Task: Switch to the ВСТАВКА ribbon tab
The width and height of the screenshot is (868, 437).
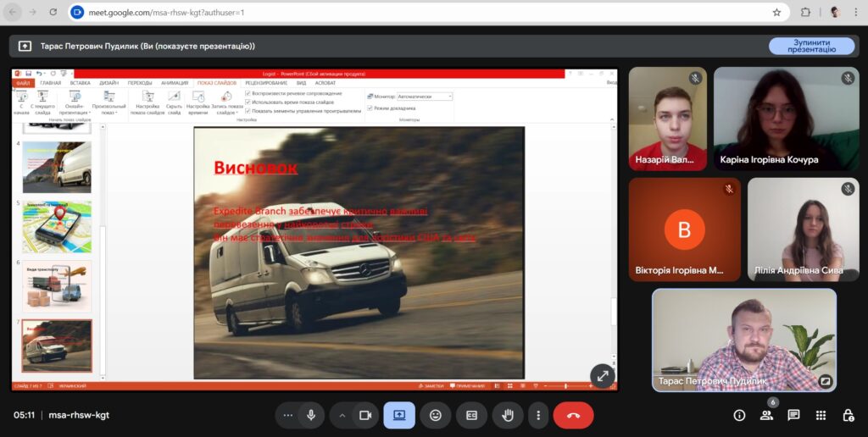Action: click(x=81, y=83)
